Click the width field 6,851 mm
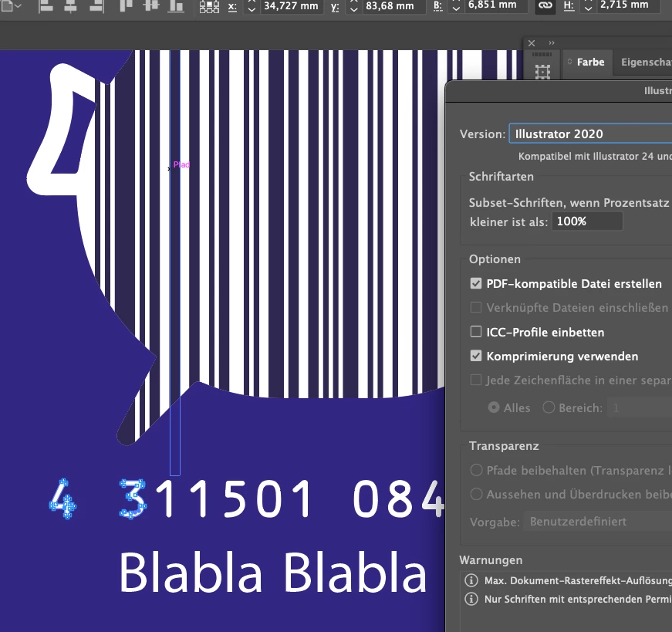This screenshot has width=672, height=632. pyautogui.click(x=496, y=6)
